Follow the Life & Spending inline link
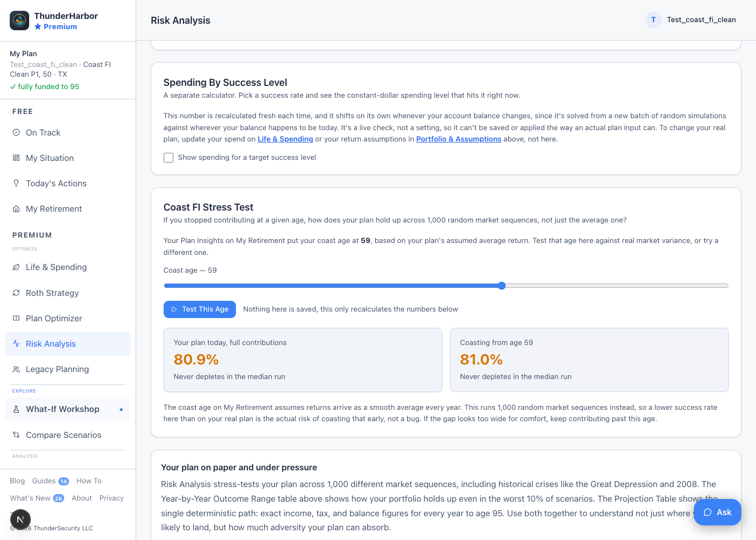The width and height of the screenshot is (756, 540). [x=285, y=139]
